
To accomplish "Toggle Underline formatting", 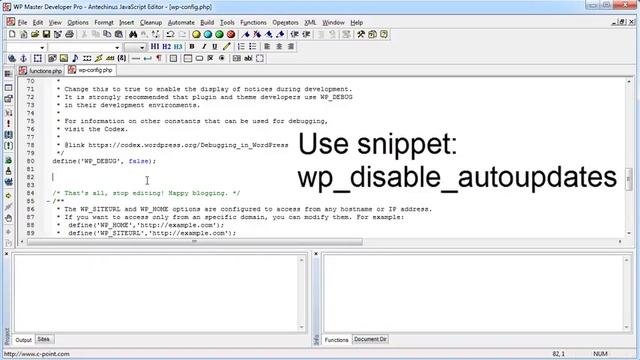I will [x=215, y=47].
